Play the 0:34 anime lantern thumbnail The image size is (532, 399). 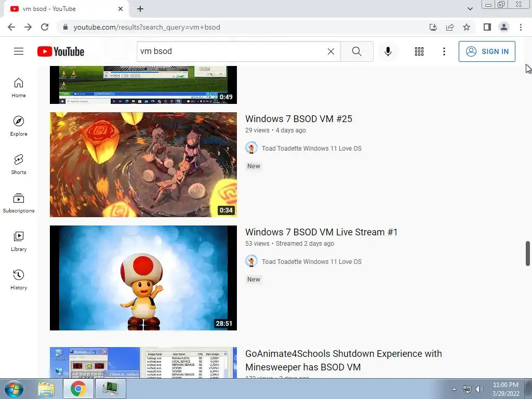point(143,165)
